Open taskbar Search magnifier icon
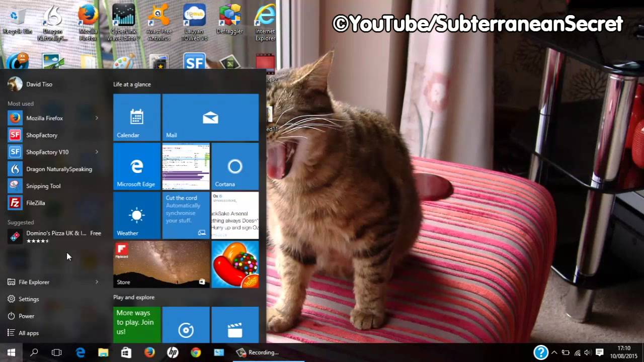644x362 pixels. [34, 352]
